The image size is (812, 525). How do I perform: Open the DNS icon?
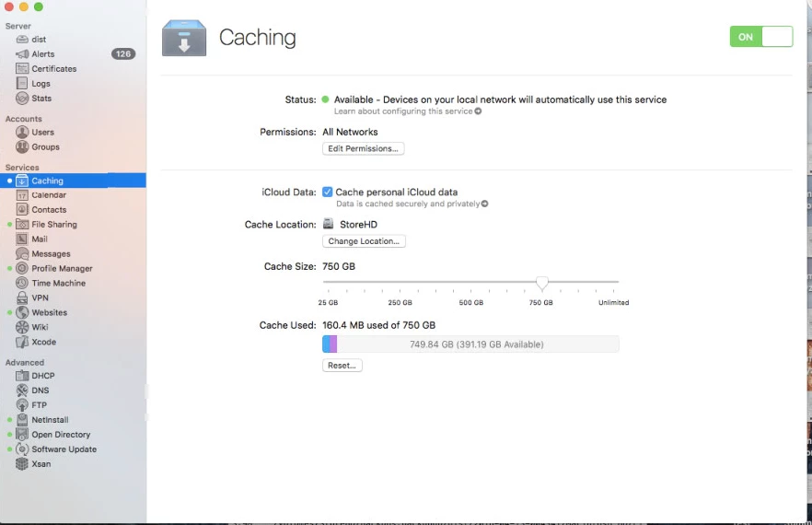point(22,391)
